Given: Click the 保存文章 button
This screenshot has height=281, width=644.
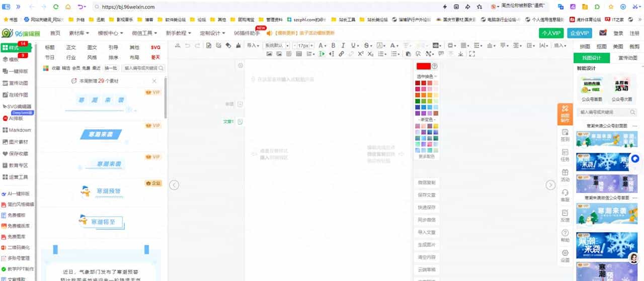Looking at the screenshot, I should click(427, 195).
